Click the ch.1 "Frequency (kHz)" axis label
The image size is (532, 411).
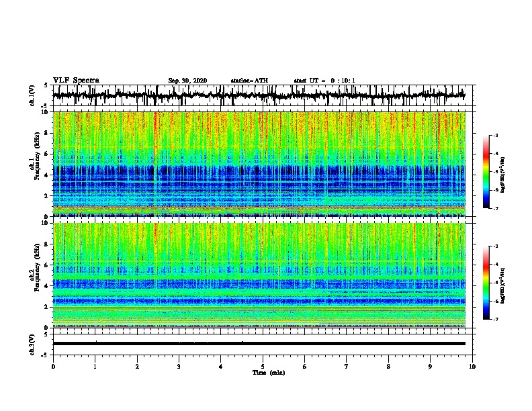click(37, 156)
